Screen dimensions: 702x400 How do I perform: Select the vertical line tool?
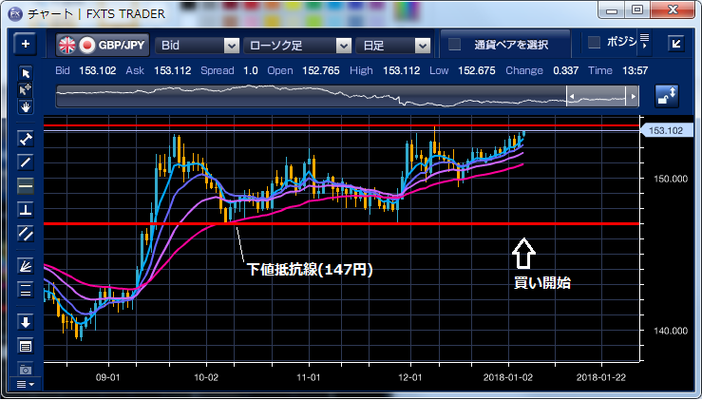(x=26, y=209)
